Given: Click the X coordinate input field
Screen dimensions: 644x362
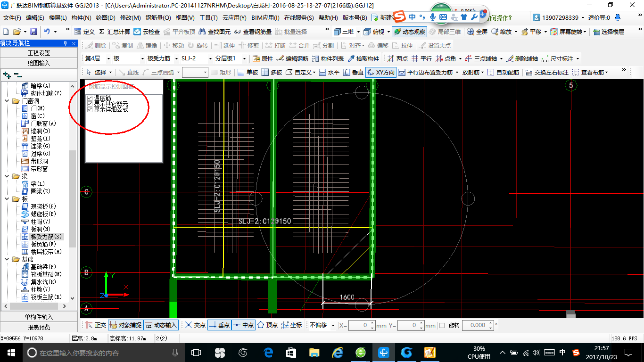Looking at the screenshot, I should pyautogui.click(x=358, y=325).
